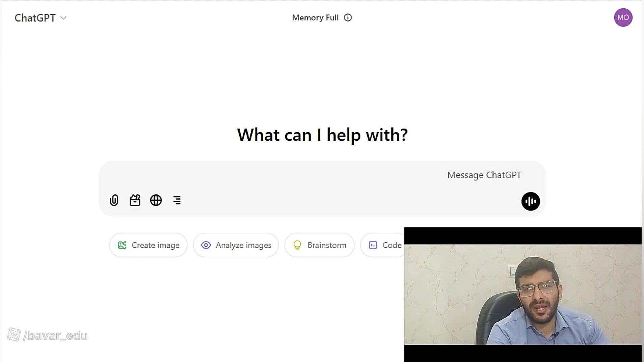The image size is (644, 362).
Task: Start voice mode with the waveform button
Action: (x=531, y=201)
